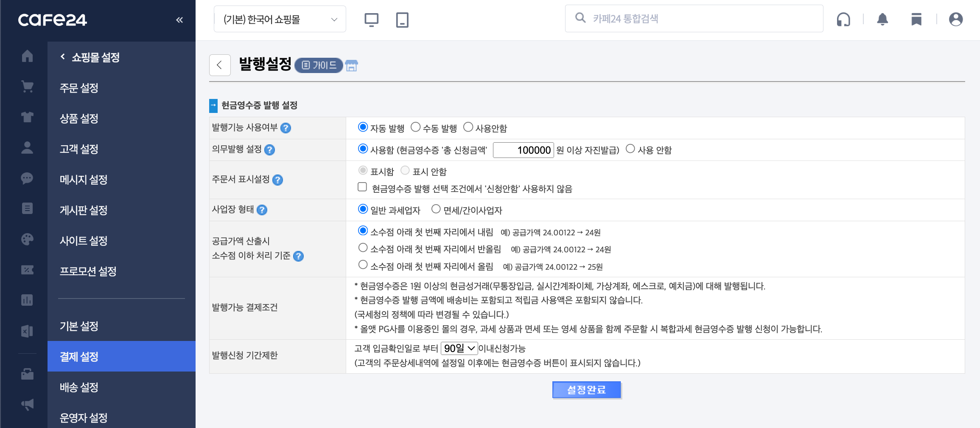Open the bar chart statistics icon
This screenshot has height=428, width=980.
pyautogui.click(x=27, y=300)
